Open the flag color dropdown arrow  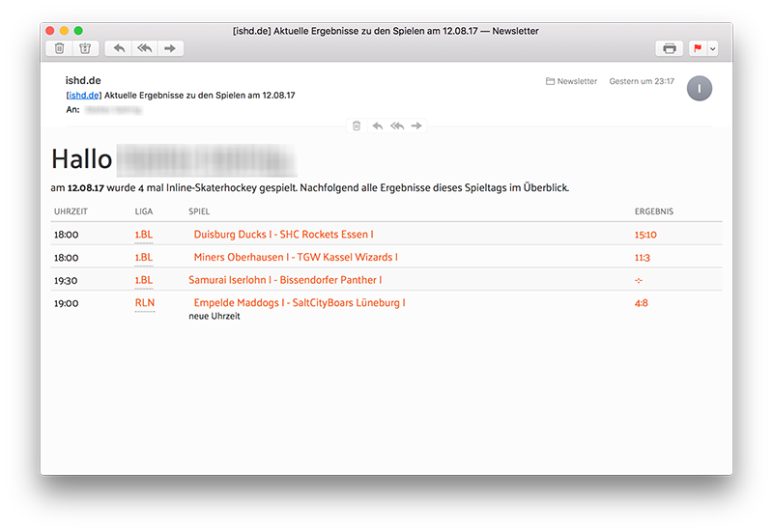point(712,48)
